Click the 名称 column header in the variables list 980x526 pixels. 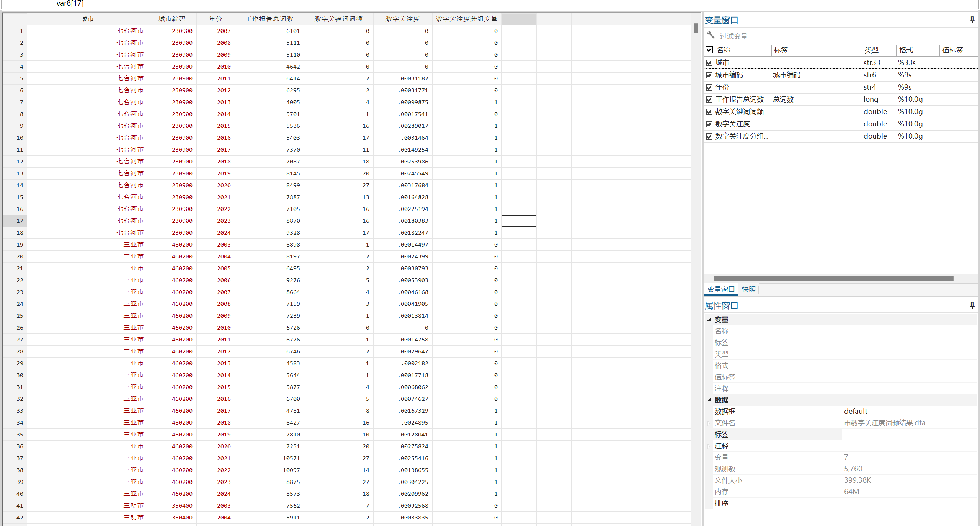tap(724, 50)
